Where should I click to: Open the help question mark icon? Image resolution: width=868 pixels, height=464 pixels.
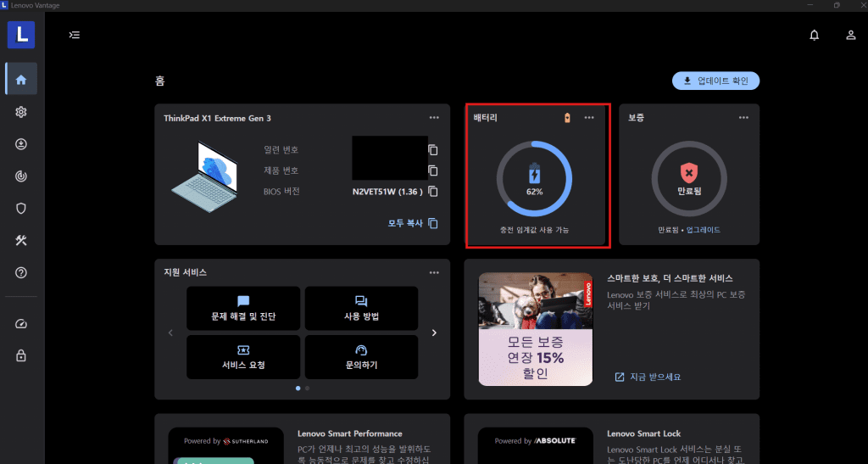click(x=21, y=272)
